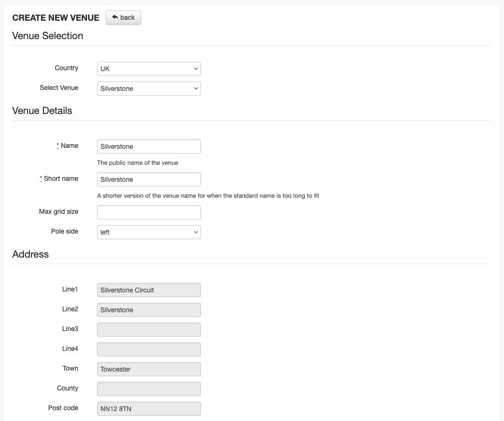Click the Line2 address field
Image resolution: width=504 pixels, height=421 pixels.
pyautogui.click(x=149, y=310)
